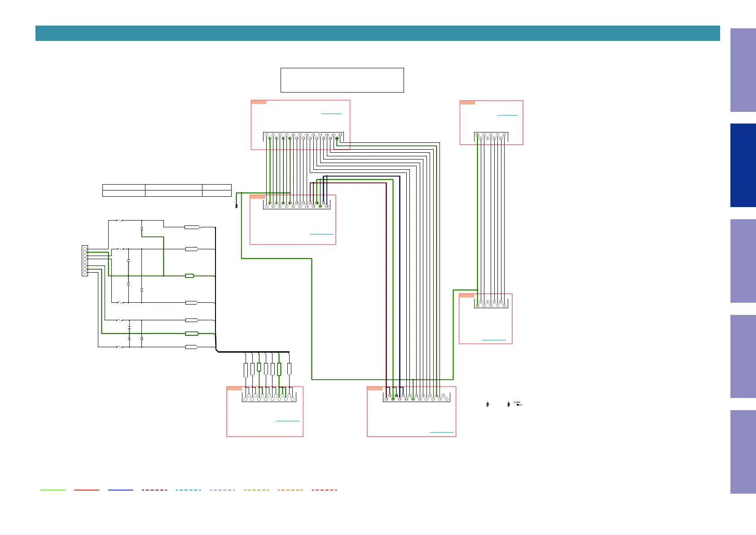Select the solid blue legend line

[x=120, y=490]
